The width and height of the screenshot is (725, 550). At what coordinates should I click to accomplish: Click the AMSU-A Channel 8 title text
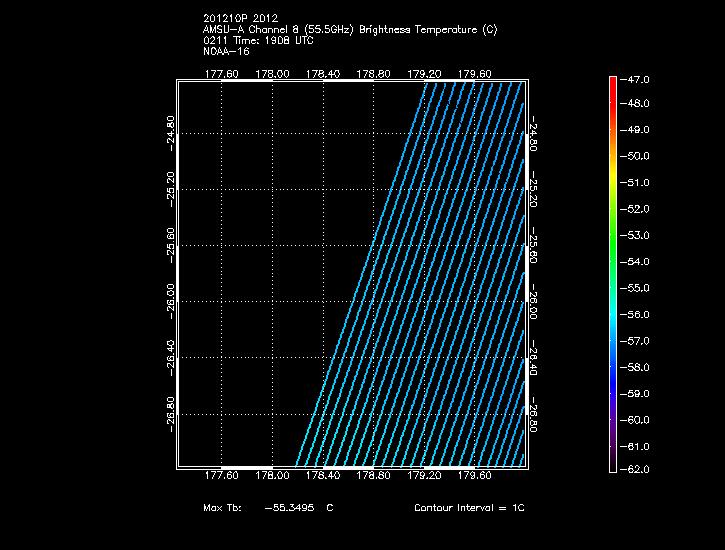click(349, 30)
